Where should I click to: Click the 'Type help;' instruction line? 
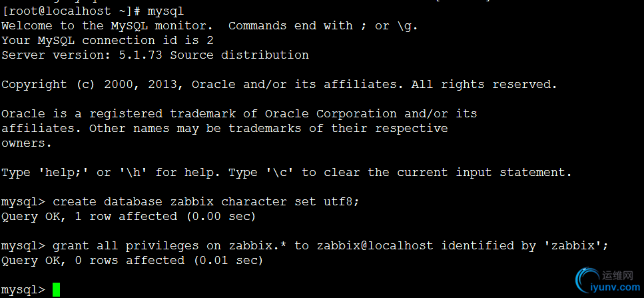(286, 172)
